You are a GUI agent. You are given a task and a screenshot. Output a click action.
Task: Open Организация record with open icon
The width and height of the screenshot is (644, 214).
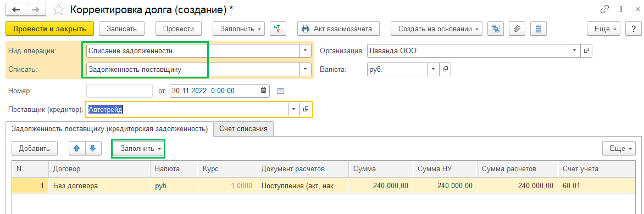[586, 51]
